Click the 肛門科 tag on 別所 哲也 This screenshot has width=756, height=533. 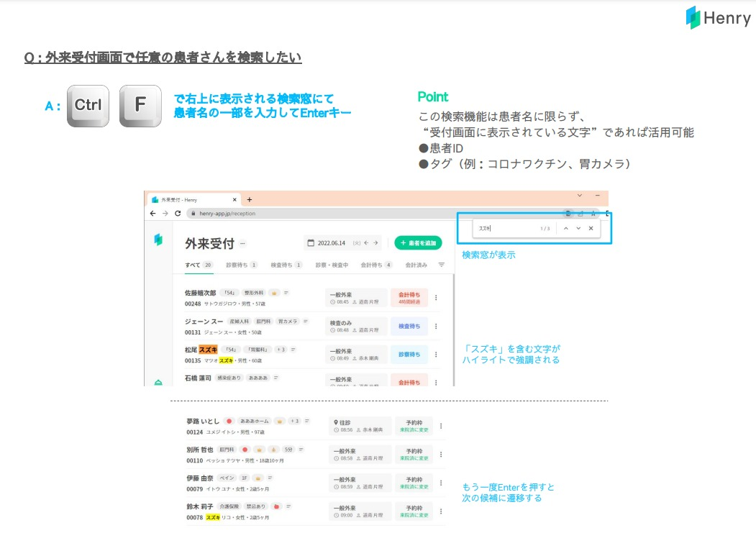(227, 450)
